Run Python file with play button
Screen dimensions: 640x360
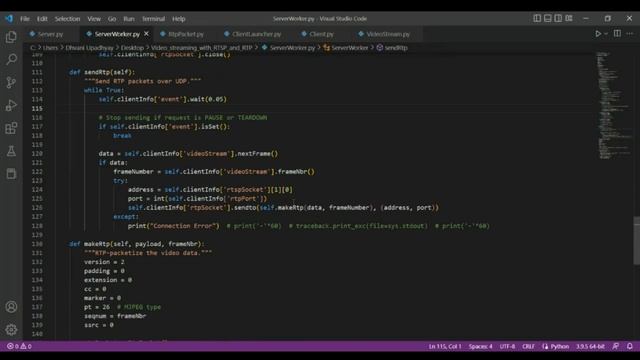[x=598, y=34]
